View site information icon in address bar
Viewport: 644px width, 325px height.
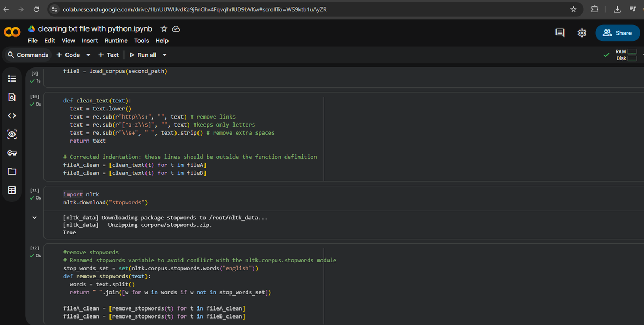coord(54,9)
